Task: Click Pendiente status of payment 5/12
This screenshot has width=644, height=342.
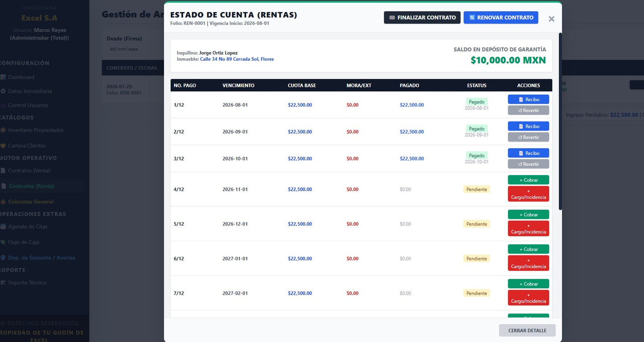Action: tap(476, 224)
